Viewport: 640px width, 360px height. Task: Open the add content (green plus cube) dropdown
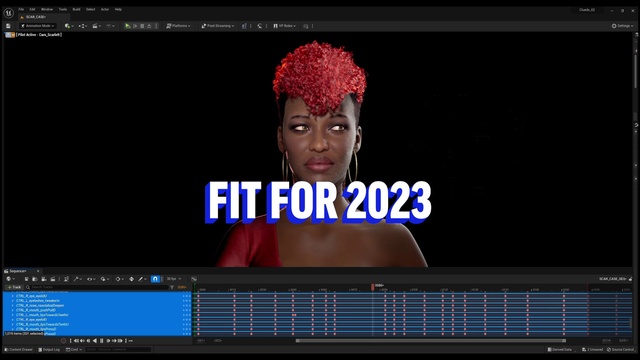69,26
